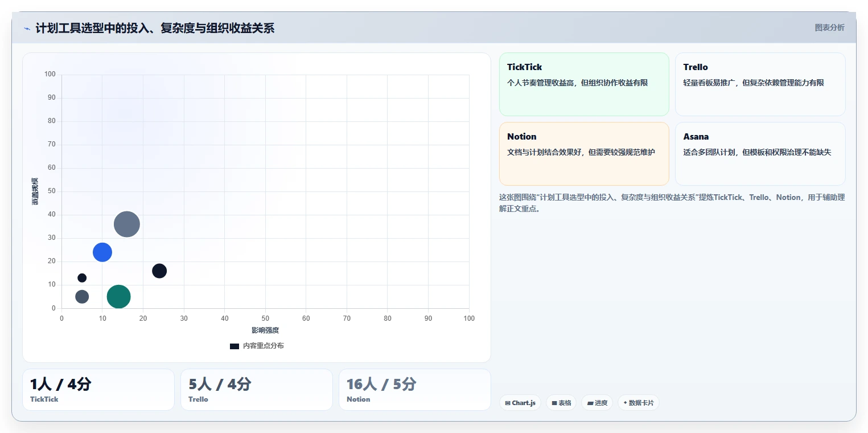Click the Asana text 适合多团队计划，但模板和权限治理不能缺失
This screenshot has height=433, width=868.
757,153
